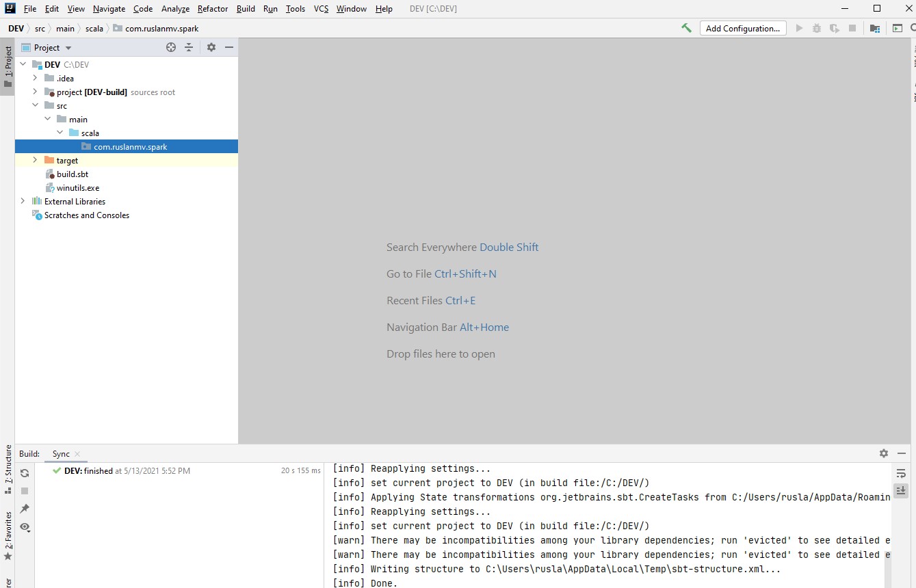Open the Tools menu
This screenshot has height=588, width=916.
(x=296, y=9)
